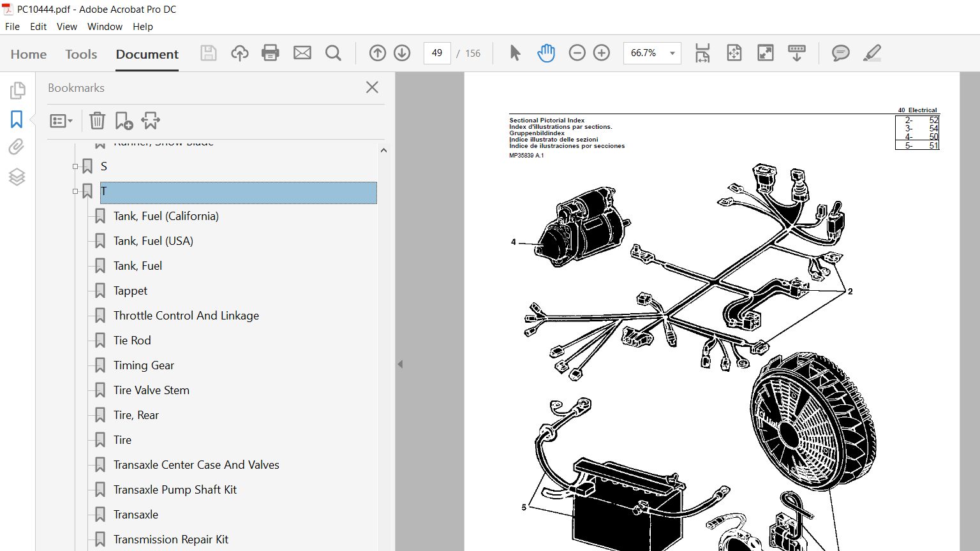The width and height of the screenshot is (980, 551).
Task: Find current bookmark icon
Action: [x=151, y=121]
